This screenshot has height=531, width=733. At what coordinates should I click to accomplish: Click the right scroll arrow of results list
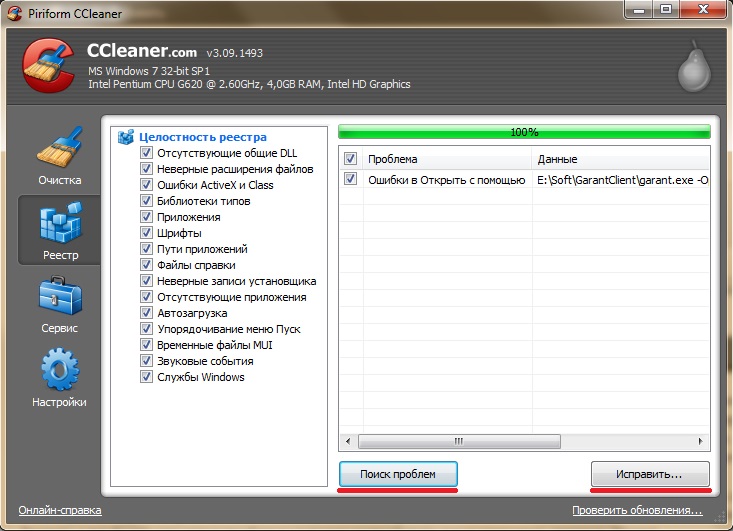click(700, 441)
